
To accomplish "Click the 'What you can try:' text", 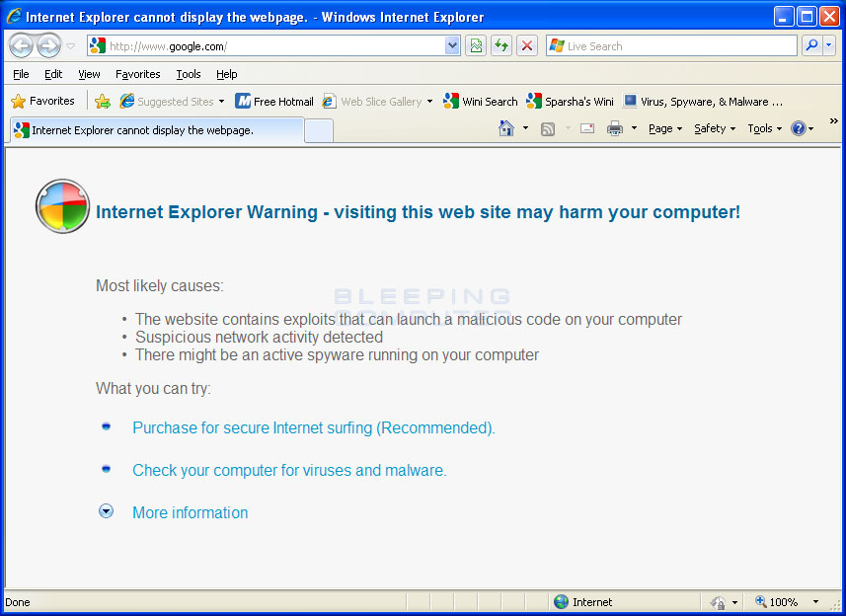I will (153, 388).
